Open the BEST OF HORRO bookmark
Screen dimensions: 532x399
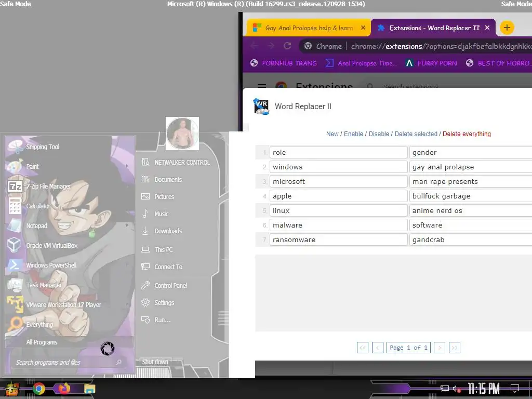coord(498,63)
